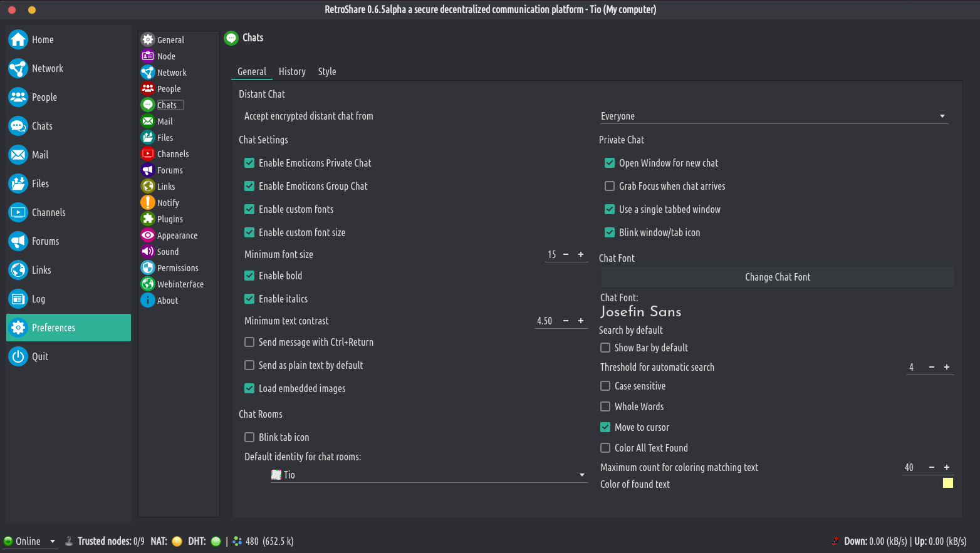Screen dimensions: 980x553
Task: Select About info icon
Action: click(148, 300)
